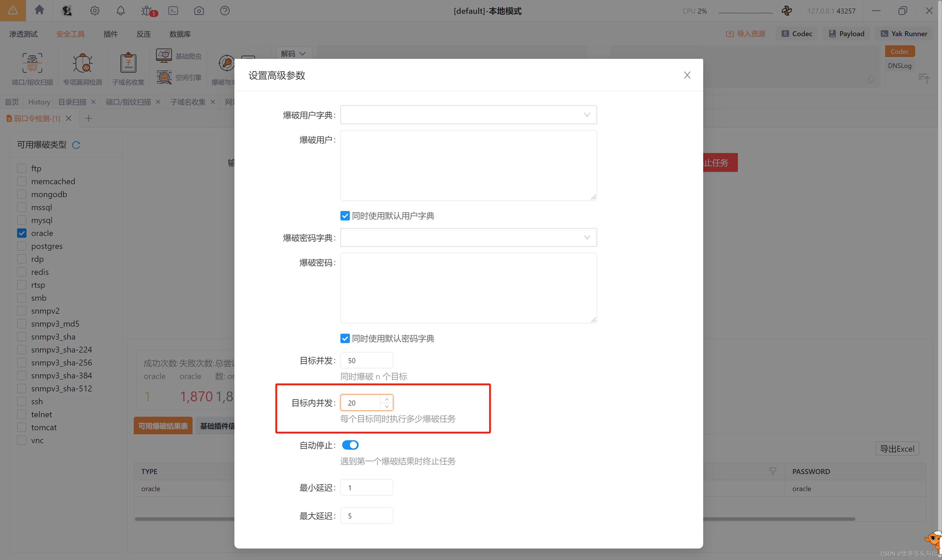
Task: Toggle the ssh checkbox
Action: [22, 401]
